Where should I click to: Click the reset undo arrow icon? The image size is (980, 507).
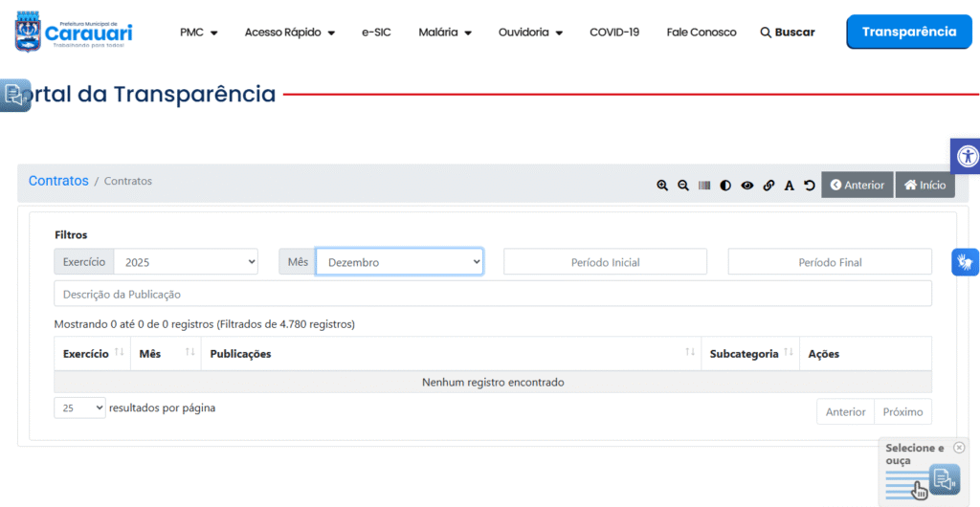tap(810, 186)
